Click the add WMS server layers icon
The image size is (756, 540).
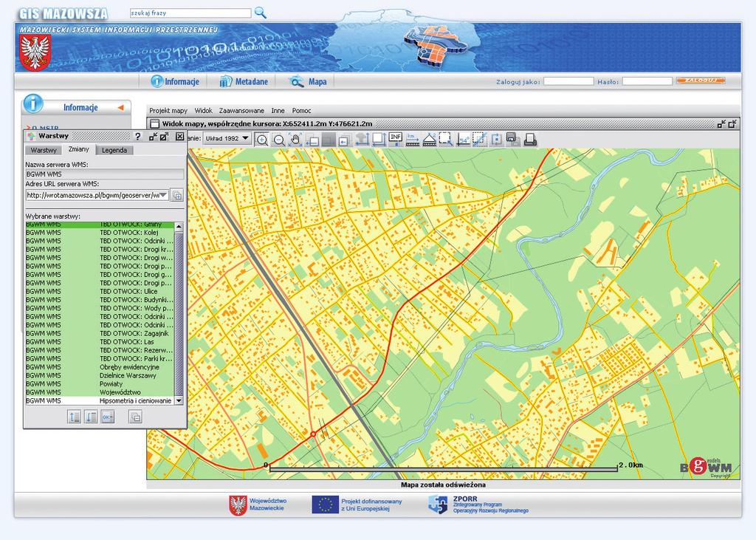tap(177, 196)
